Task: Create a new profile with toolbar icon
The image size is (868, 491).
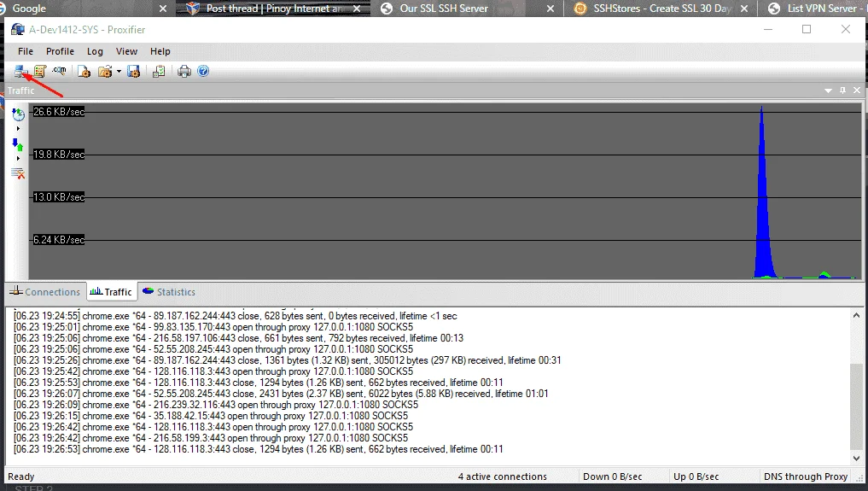Action: pyautogui.click(x=84, y=72)
